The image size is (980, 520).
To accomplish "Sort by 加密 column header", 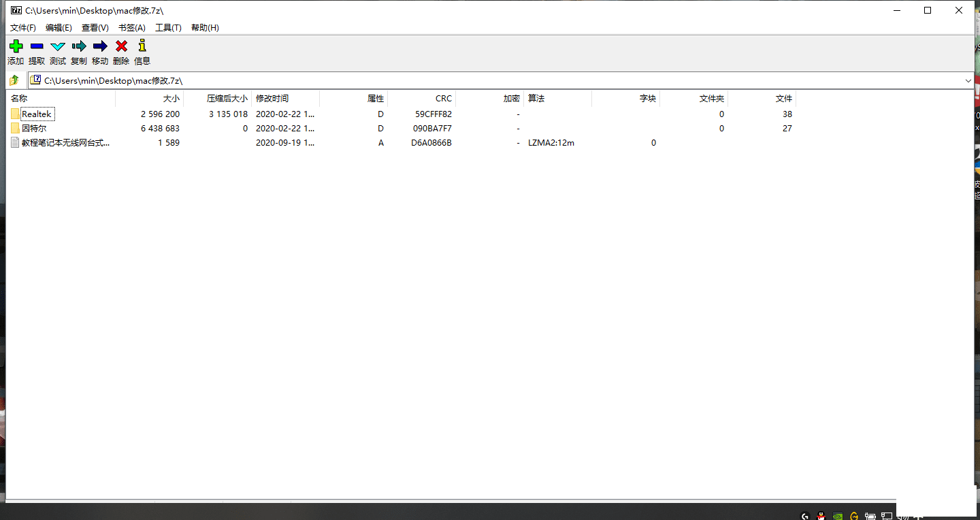I will pos(490,99).
